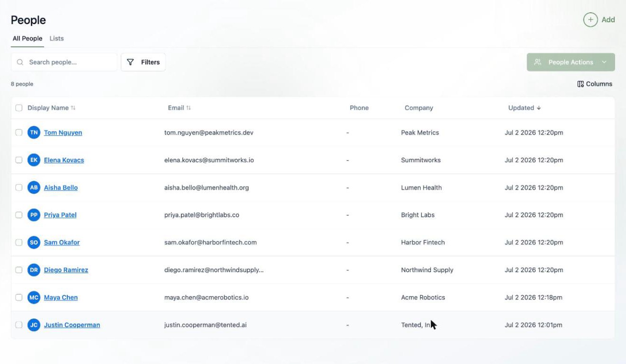Click the Summitworks company cell

(421, 160)
